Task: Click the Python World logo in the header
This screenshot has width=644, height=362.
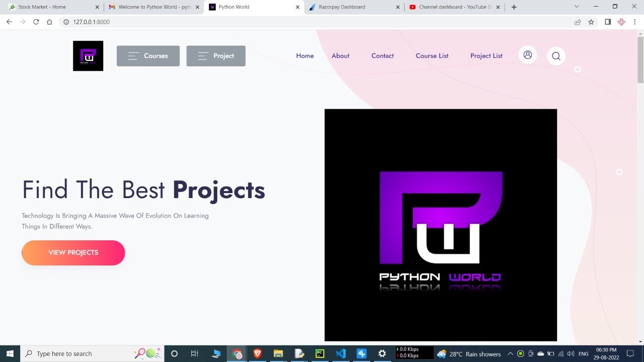Action: click(x=88, y=56)
